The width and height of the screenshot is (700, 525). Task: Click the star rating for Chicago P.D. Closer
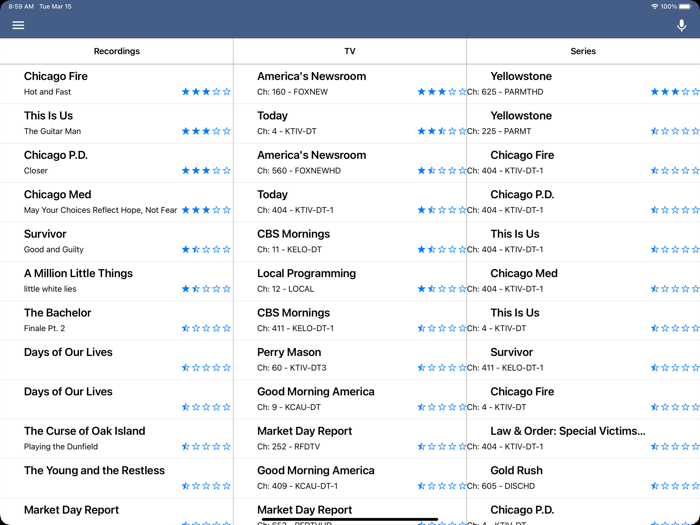(206, 171)
